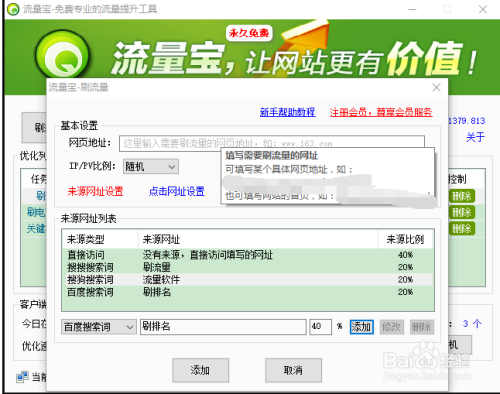Click the 来源比例 column header

[x=405, y=239]
